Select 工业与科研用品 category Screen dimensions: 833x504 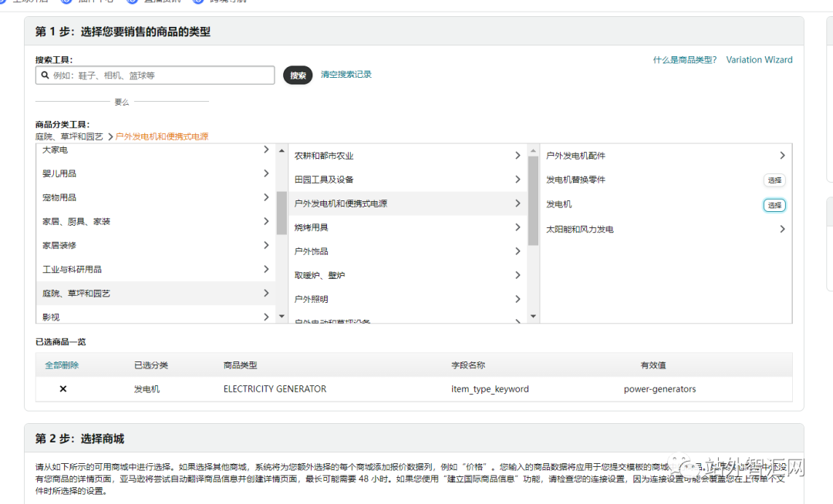click(x=73, y=269)
